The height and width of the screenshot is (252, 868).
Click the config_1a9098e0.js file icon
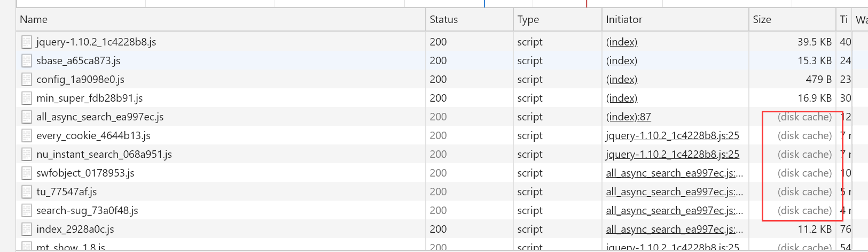pyautogui.click(x=27, y=79)
